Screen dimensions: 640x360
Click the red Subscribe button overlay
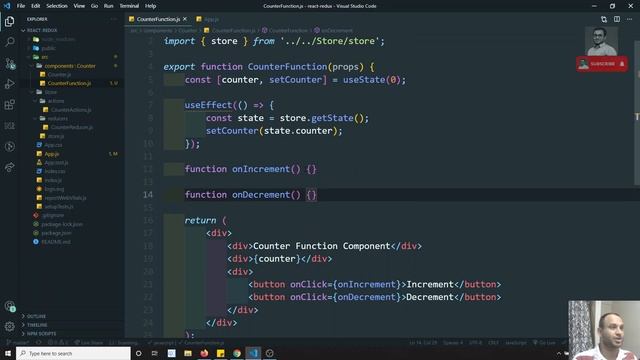[x=602, y=64]
